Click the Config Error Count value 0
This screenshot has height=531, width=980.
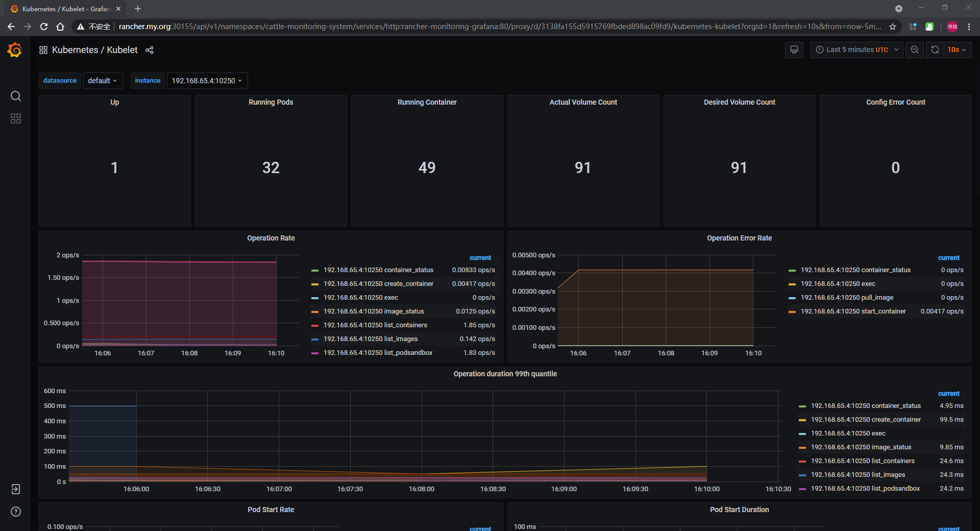(895, 167)
